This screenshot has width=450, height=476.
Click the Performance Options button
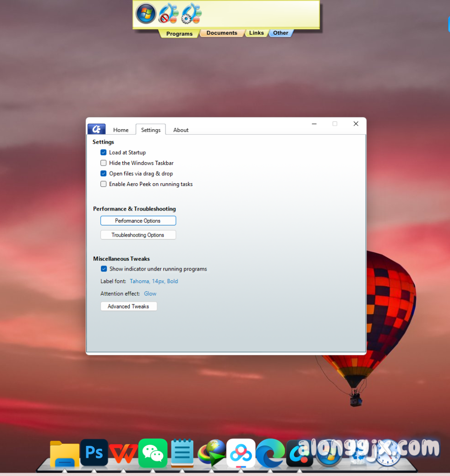click(x=138, y=221)
